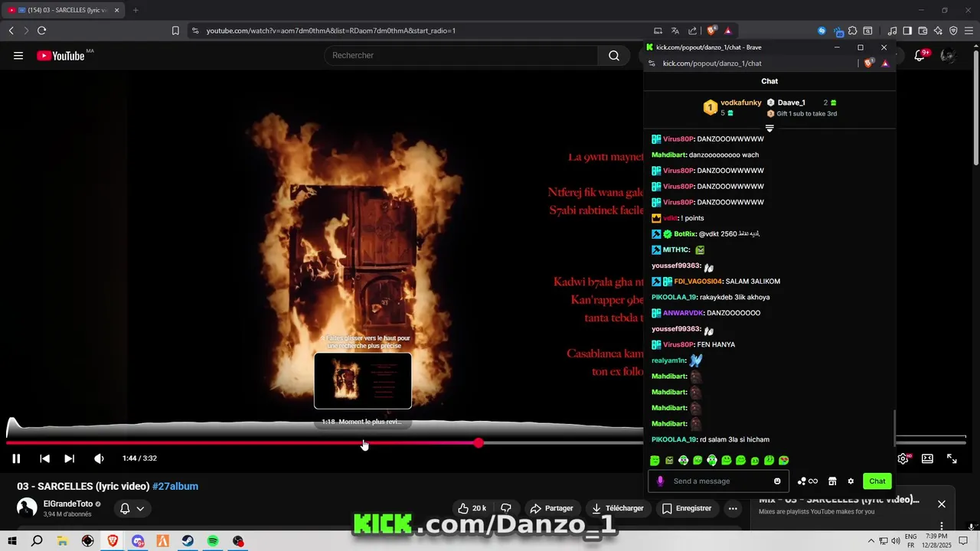Close the Mix playlist panel
The image size is (980, 551).
pyautogui.click(x=942, y=504)
